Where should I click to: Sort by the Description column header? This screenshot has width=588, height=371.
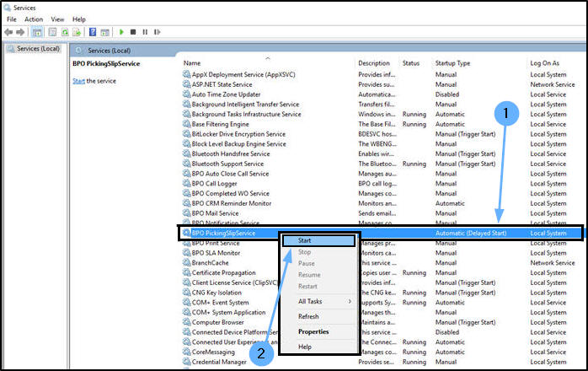374,63
